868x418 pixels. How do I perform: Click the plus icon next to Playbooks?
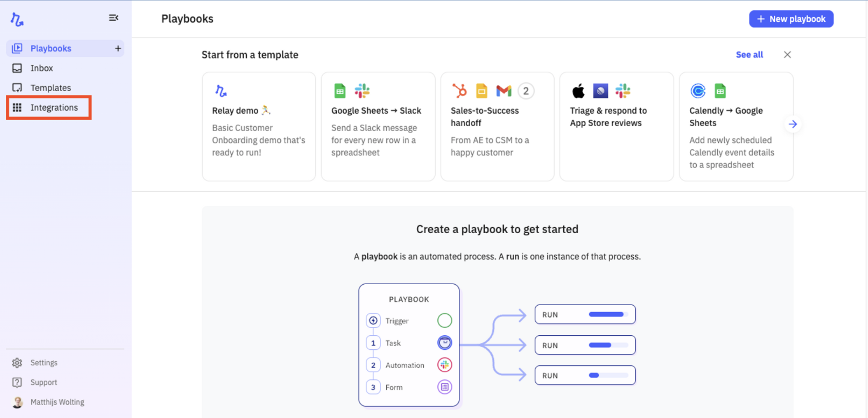pyautogui.click(x=118, y=48)
